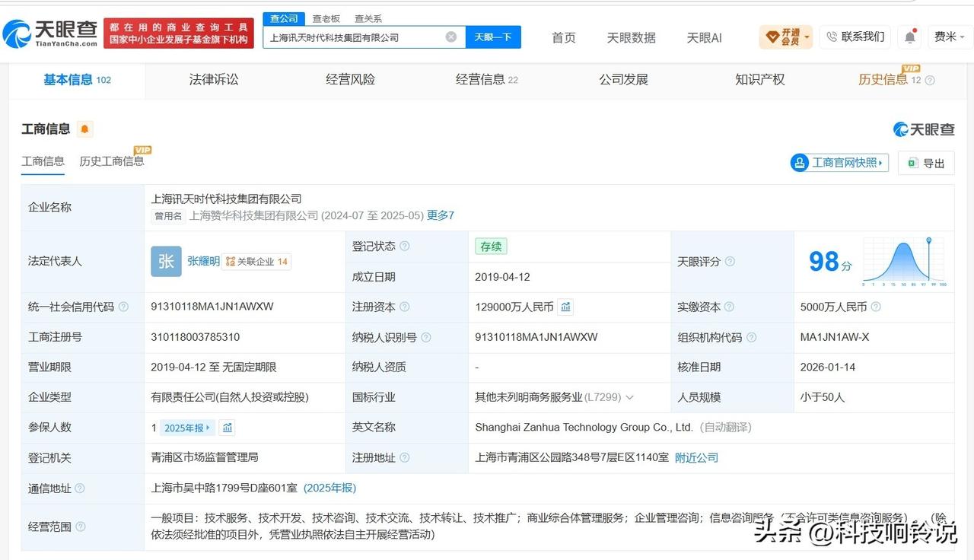
Task: Click 小于50人 staff size value
Action: tap(823, 397)
